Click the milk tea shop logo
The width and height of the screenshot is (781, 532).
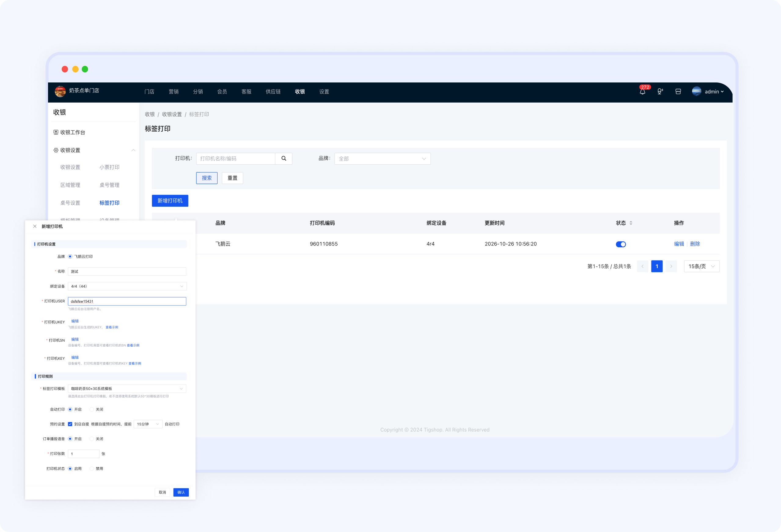click(x=60, y=91)
